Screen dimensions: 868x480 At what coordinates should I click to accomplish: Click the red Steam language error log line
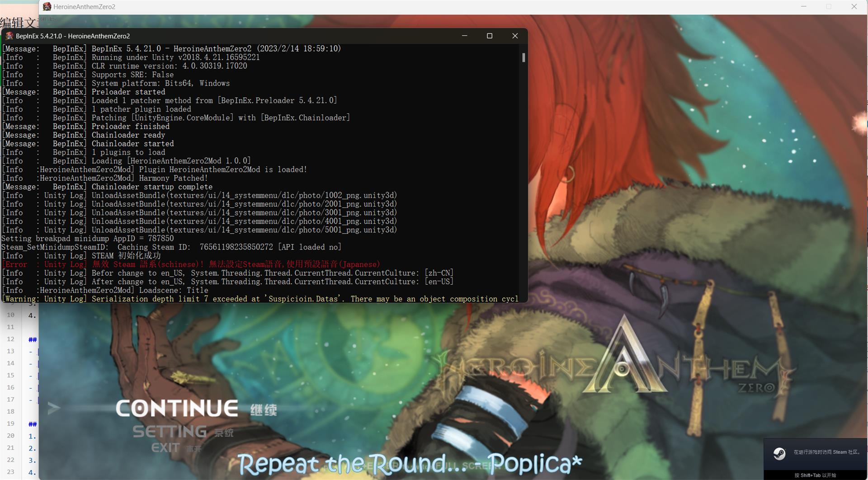click(x=235, y=264)
